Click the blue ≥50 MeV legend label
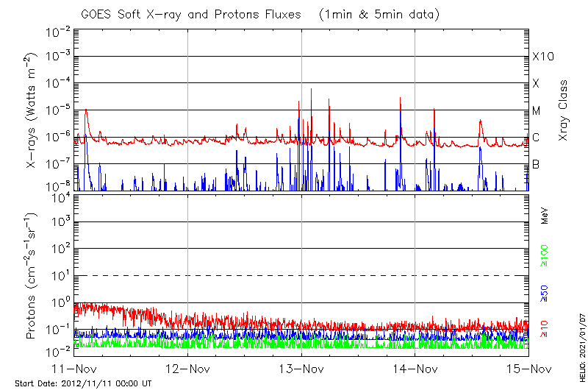Screen dimensions: 588x390 pyautogui.click(x=545, y=294)
